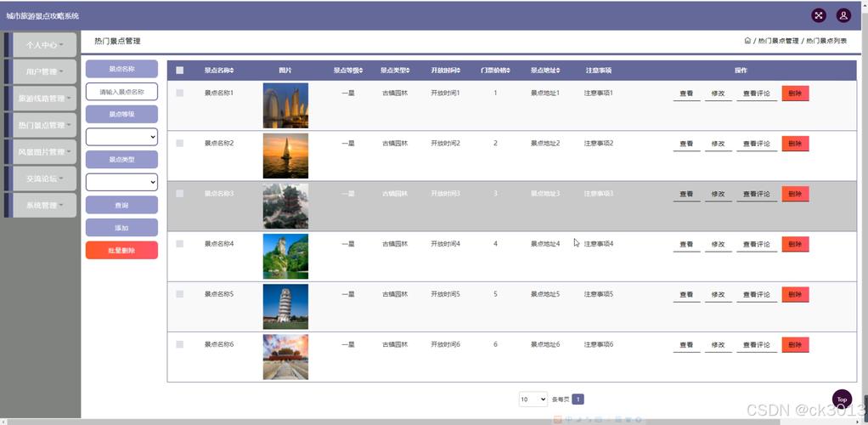The image size is (868, 425).
Task: Click 修改 for 景点名称2
Action: [x=718, y=144]
